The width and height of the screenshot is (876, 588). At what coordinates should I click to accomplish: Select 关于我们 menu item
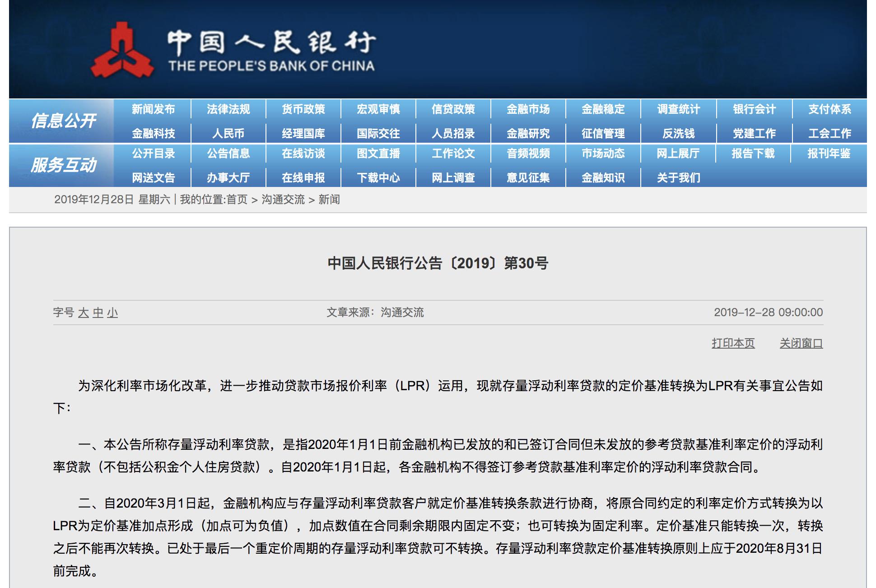(678, 178)
